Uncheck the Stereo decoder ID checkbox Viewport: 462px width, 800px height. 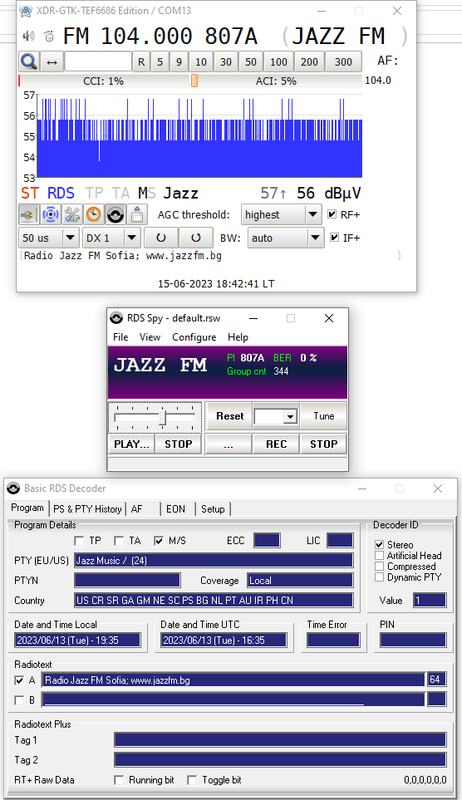point(379,544)
